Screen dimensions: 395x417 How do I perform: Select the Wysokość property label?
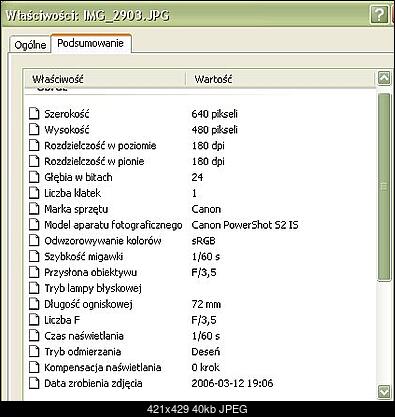tap(67, 130)
